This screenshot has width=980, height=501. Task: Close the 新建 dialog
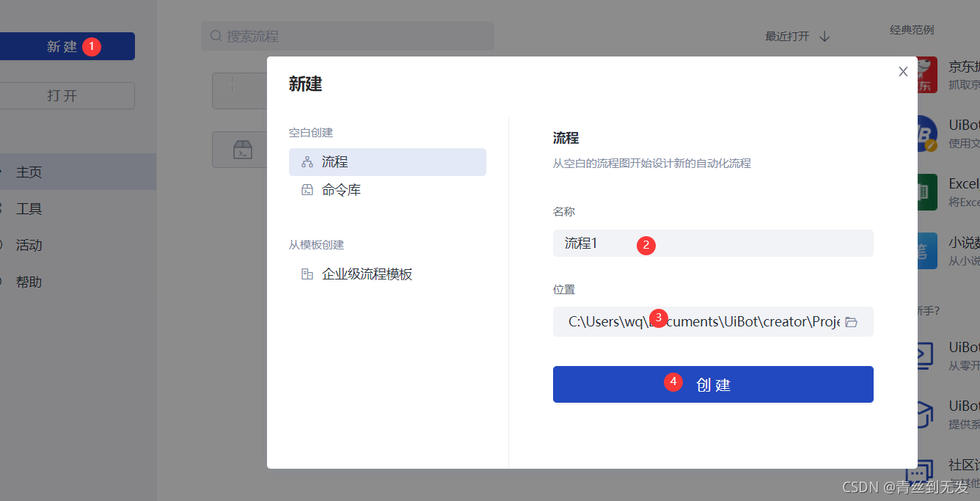(903, 71)
